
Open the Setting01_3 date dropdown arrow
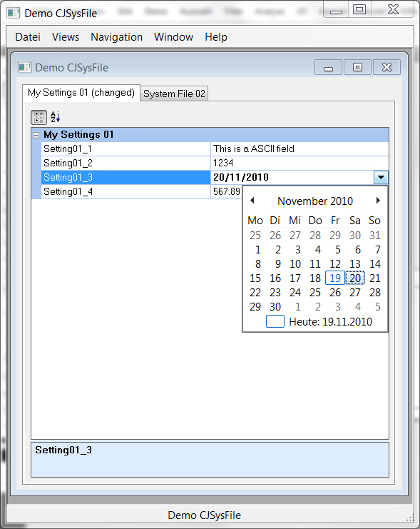(x=381, y=177)
